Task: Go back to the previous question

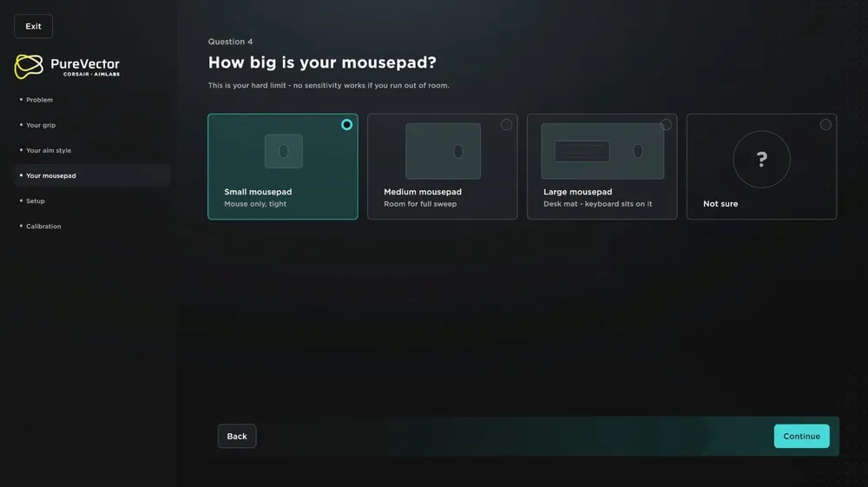Action: [x=237, y=436]
